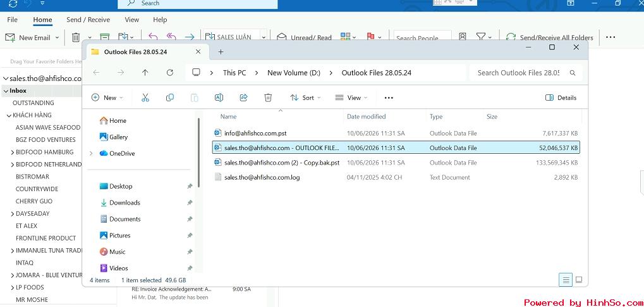Click the This PC monitor icon in address bar
Viewport: 644px width, 307px height.
point(197,72)
